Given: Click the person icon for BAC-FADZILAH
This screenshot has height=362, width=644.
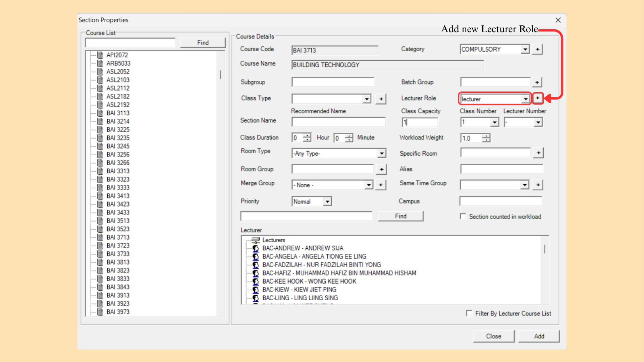Looking at the screenshot, I should [256, 265].
